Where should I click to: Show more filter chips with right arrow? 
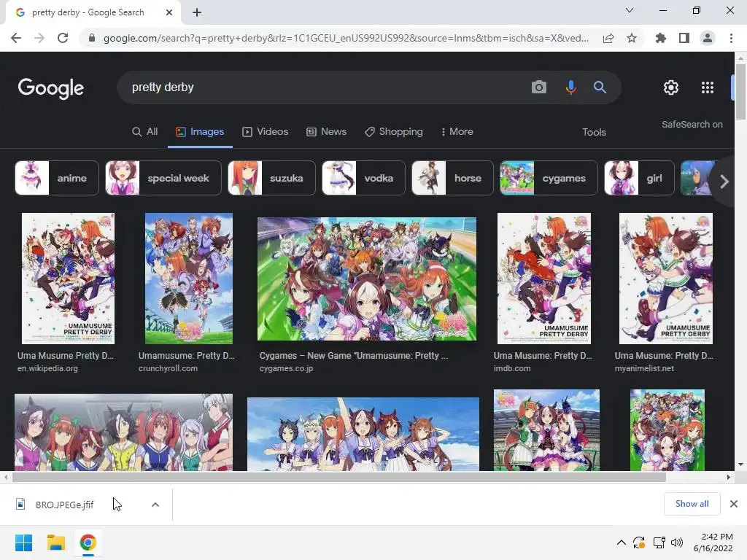[x=724, y=182]
